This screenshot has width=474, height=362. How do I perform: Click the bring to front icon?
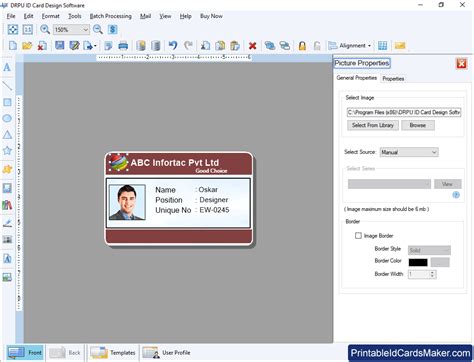pyautogui.click(x=270, y=46)
